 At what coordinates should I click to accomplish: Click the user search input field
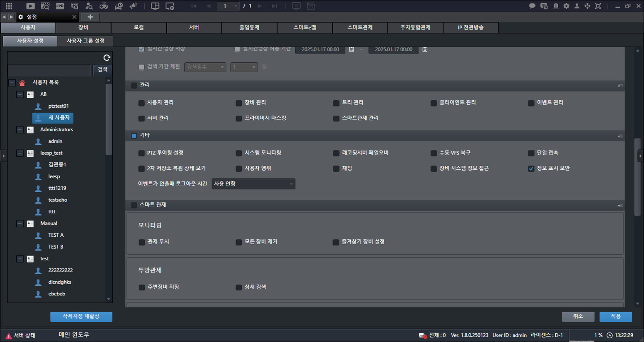coord(49,70)
